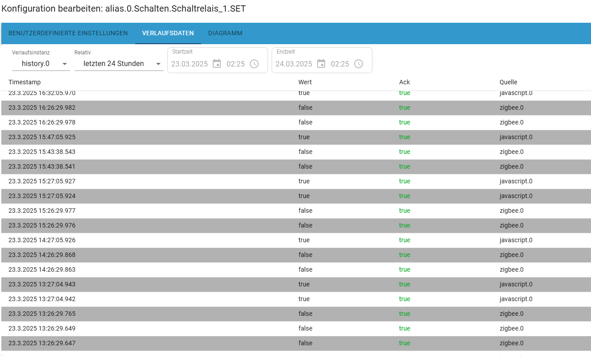Click the Quelle column header
This screenshot has height=364, width=591.
pos(508,82)
